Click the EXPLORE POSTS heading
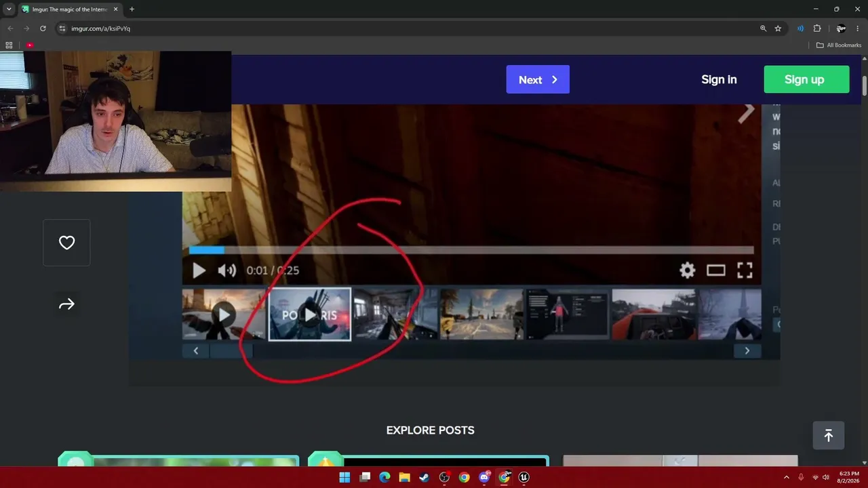Screen dimensions: 868x488 coord(430,430)
